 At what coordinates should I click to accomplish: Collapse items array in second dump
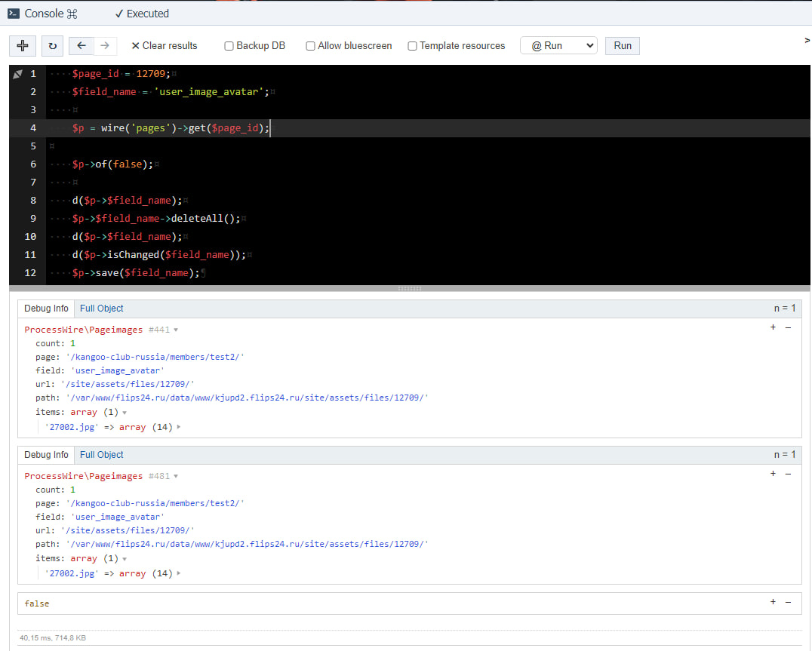125,560
